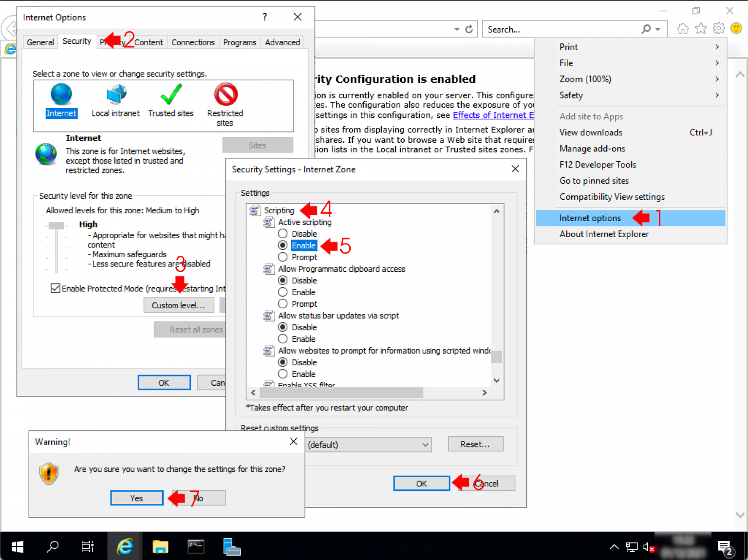Uncheck Enable Protected Mode
The image size is (748, 560).
[x=56, y=288]
